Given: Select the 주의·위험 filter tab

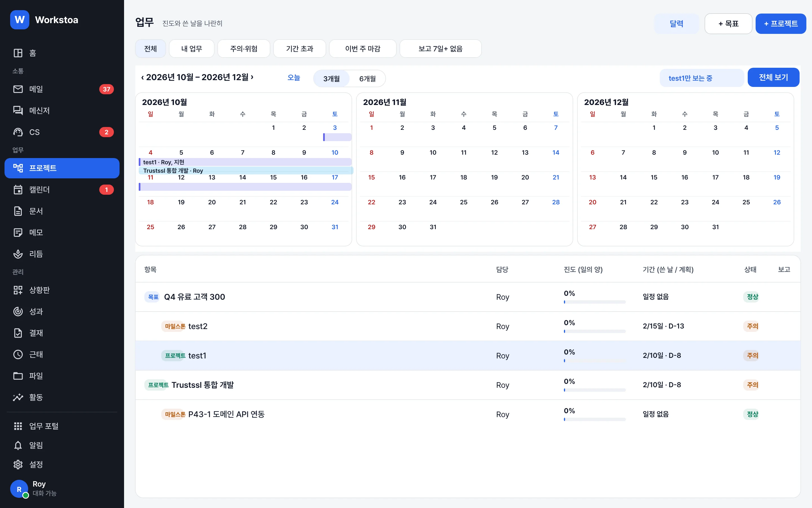Looking at the screenshot, I should point(244,49).
